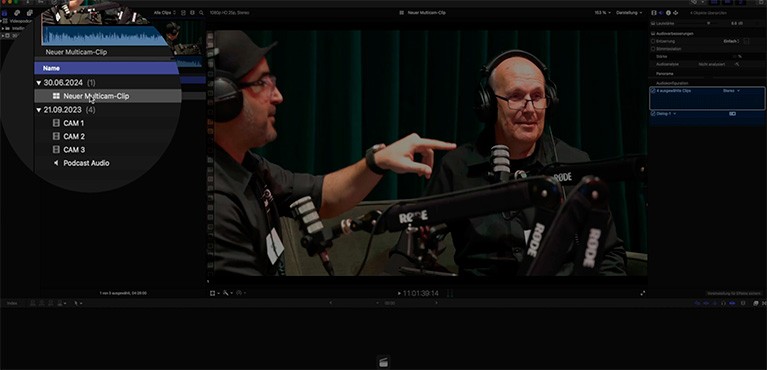Click the browser search magnifier icon
Viewport: 767px width, 370px height.
coord(201,13)
